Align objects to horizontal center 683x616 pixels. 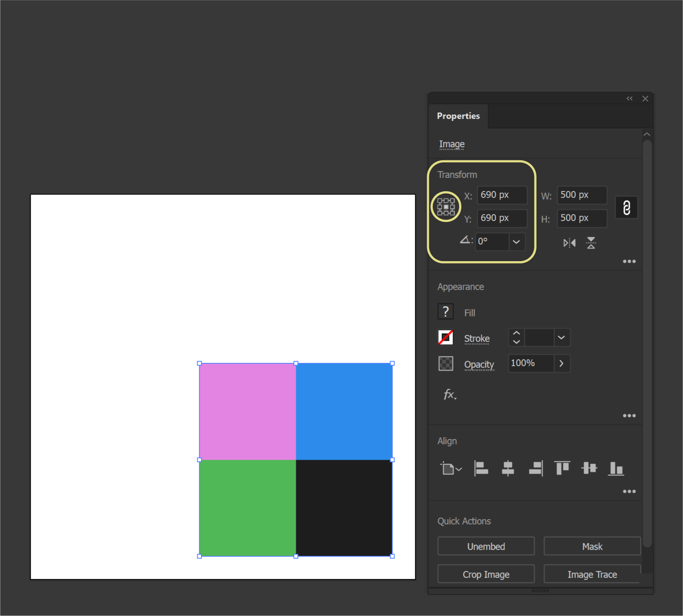coord(508,468)
